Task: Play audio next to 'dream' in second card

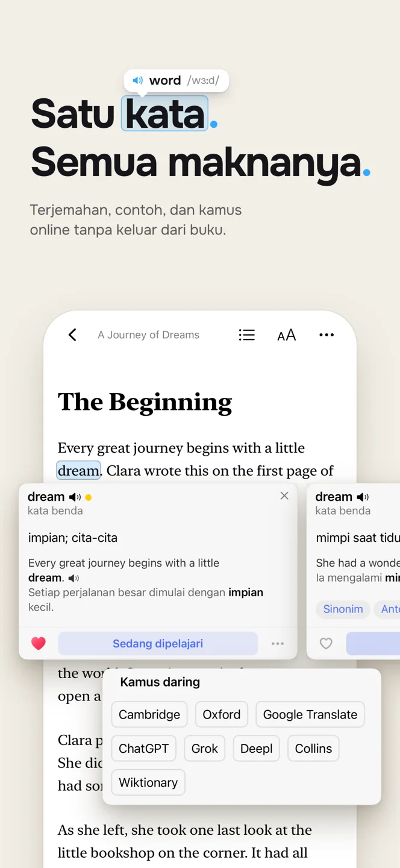Action: [x=363, y=497]
